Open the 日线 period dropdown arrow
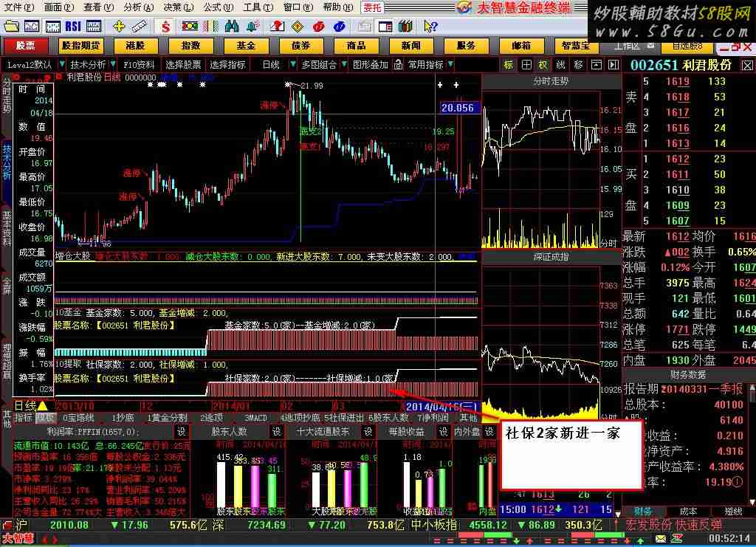756x547 pixels. [x=292, y=64]
